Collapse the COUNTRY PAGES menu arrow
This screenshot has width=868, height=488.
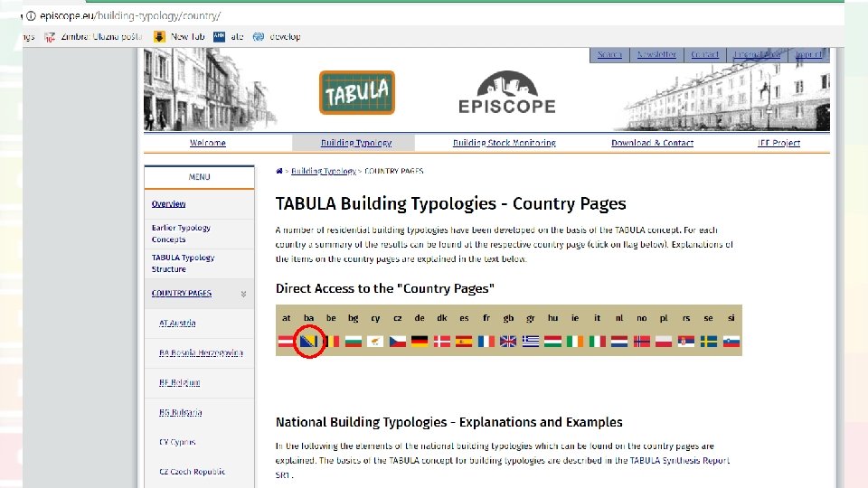pyautogui.click(x=243, y=294)
